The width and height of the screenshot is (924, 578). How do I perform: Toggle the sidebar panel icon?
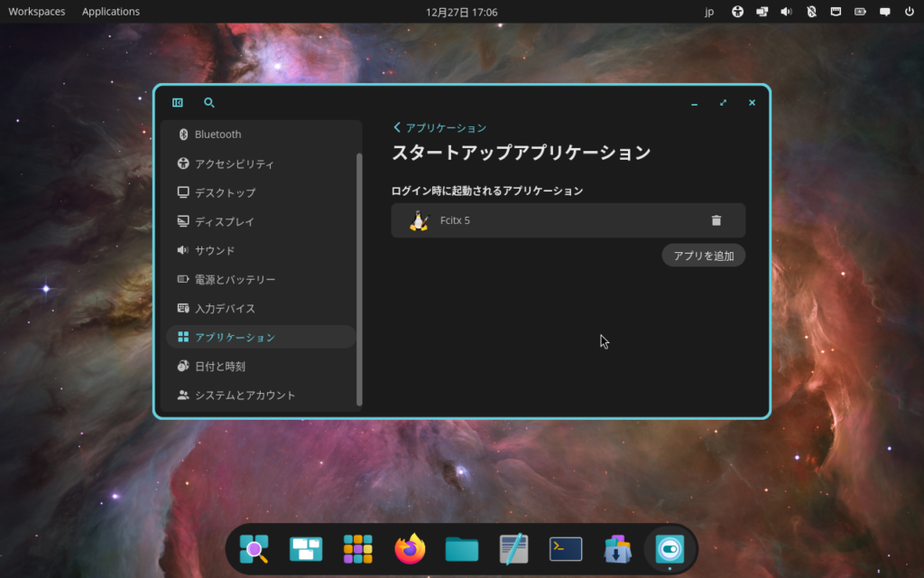(x=178, y=103)
